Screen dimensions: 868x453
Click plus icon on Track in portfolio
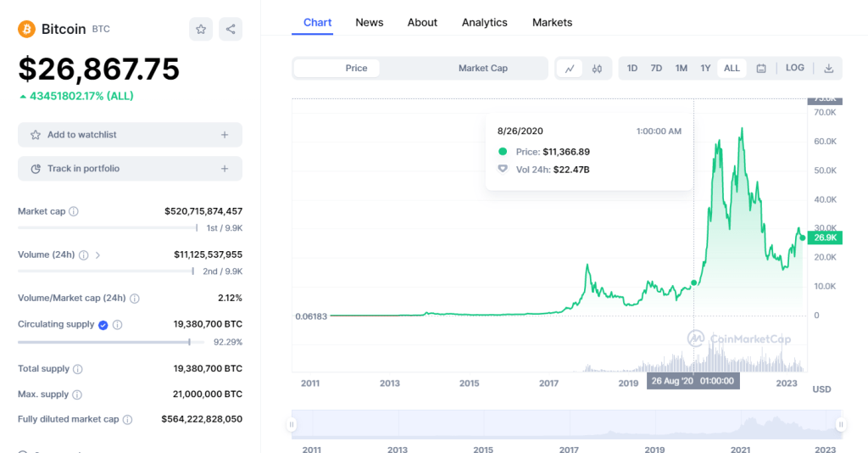[x=225, y=168]
